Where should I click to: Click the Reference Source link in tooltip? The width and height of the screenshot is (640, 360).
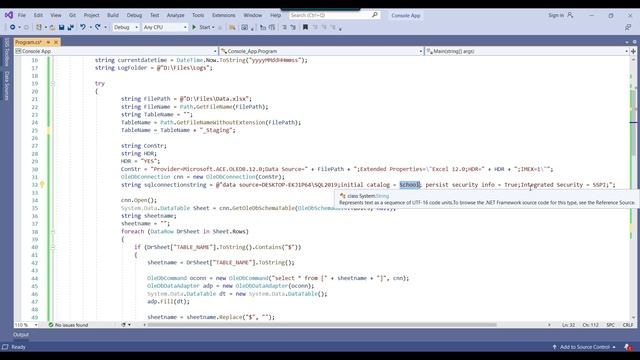coord(615,202)
